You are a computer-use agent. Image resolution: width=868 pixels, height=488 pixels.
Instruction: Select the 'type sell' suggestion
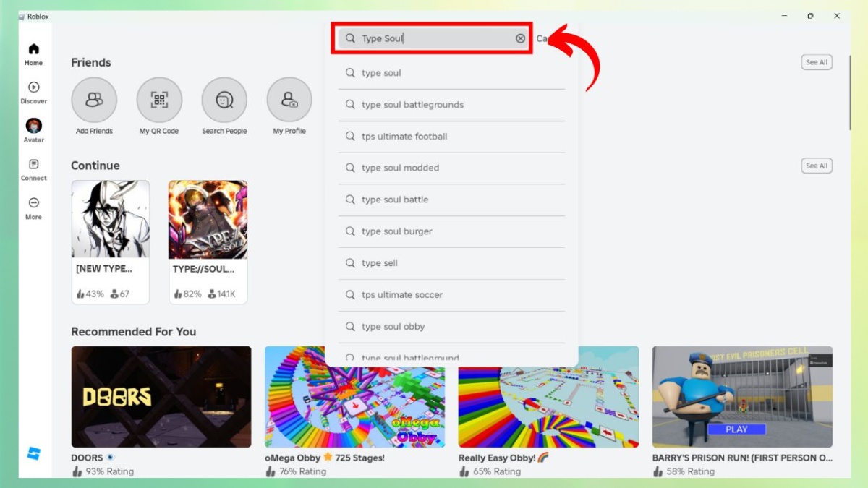coord(451,263)
